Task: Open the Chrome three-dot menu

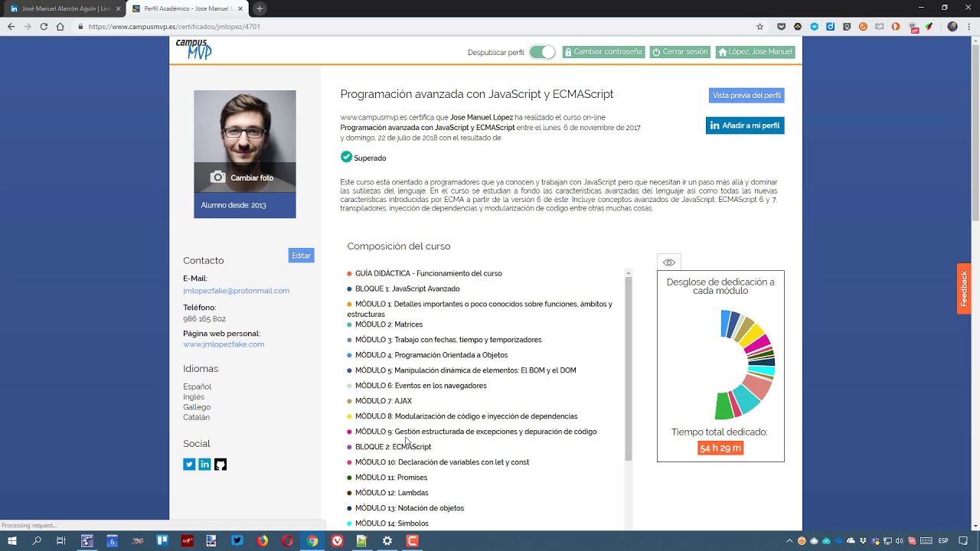Action: pyautogui.click(x=969, y=26)
